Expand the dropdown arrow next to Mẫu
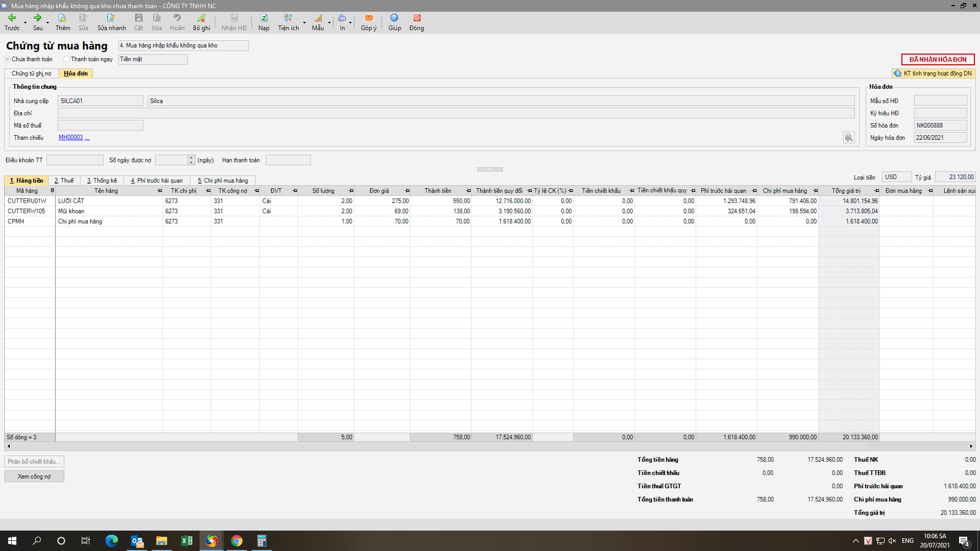The width and height of the screenshot is (980, 551). coord(330,22)
